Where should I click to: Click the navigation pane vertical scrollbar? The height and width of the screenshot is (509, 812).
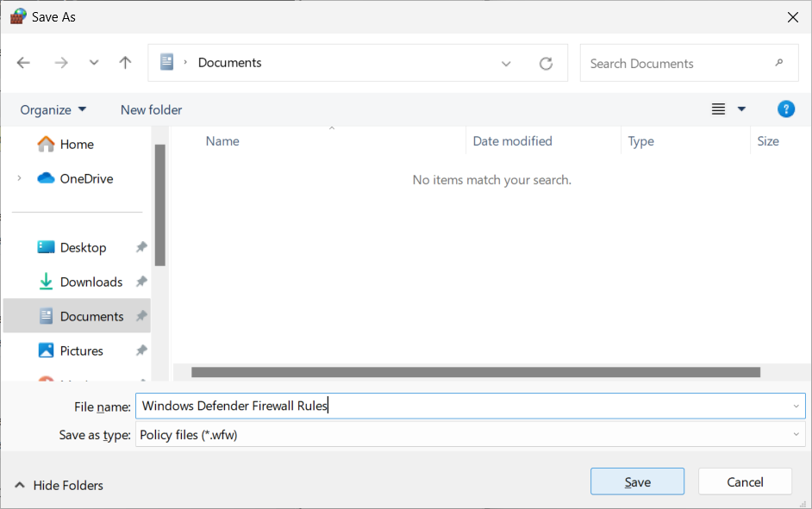[160, 205]
